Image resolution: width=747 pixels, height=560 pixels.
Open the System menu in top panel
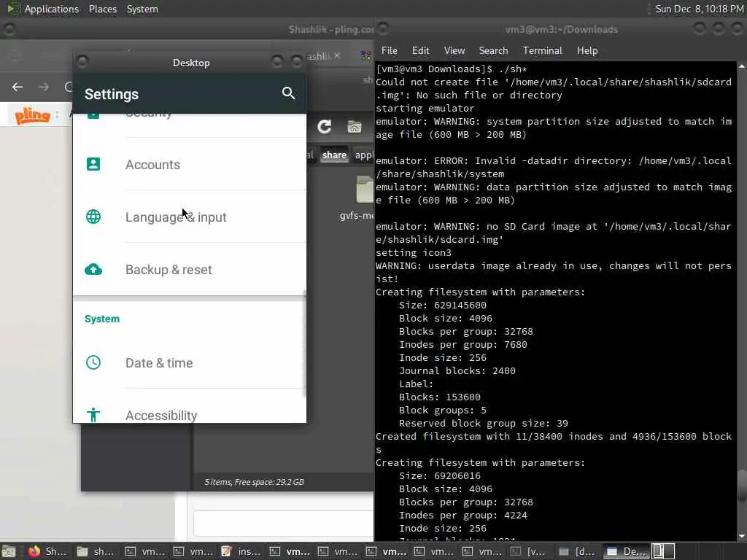(142, 9)
